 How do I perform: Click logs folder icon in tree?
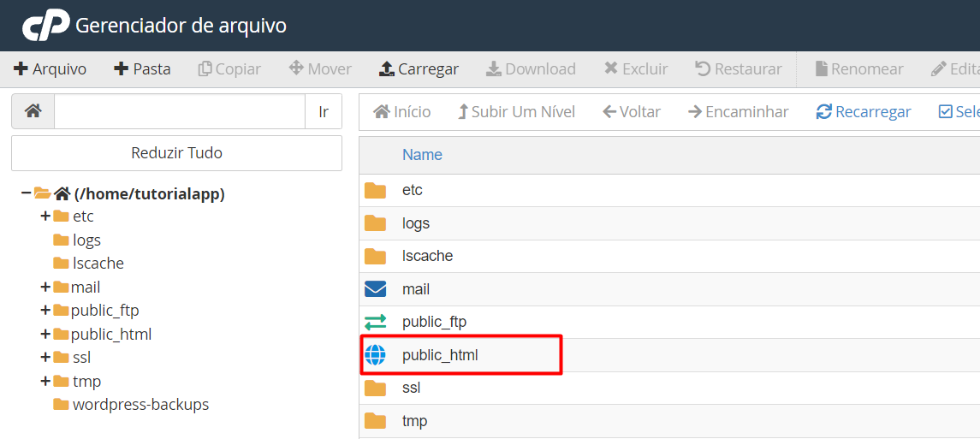tap(61, 240)
